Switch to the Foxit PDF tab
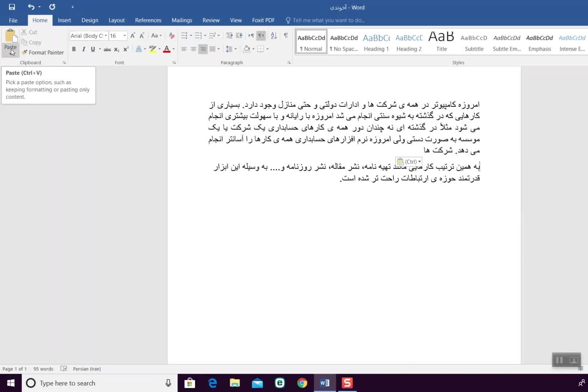 click(263, 20)
